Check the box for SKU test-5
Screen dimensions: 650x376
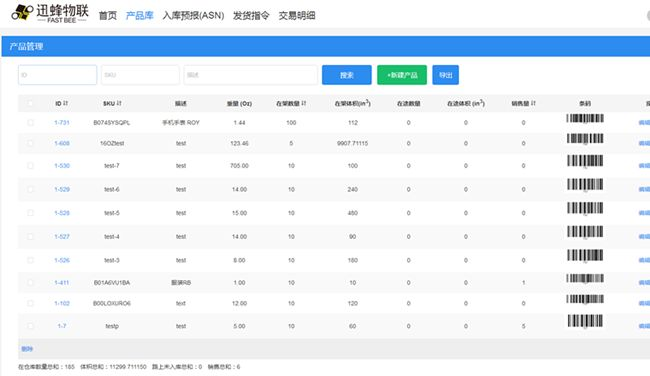click(x=30, y=213)
